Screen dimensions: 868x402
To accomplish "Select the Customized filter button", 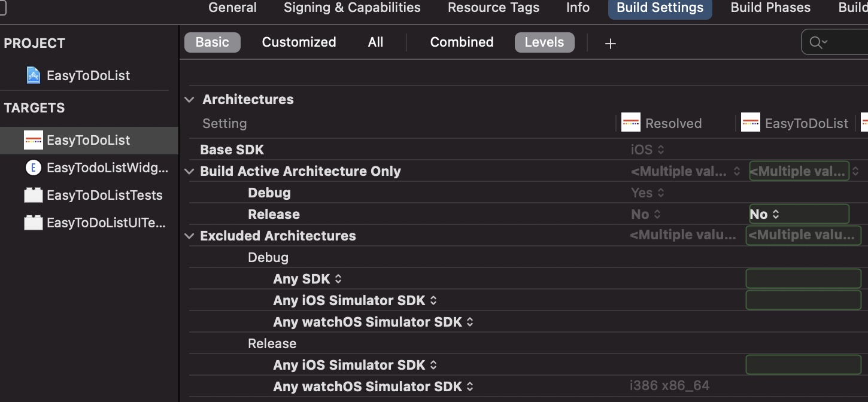I will [299, 42].
